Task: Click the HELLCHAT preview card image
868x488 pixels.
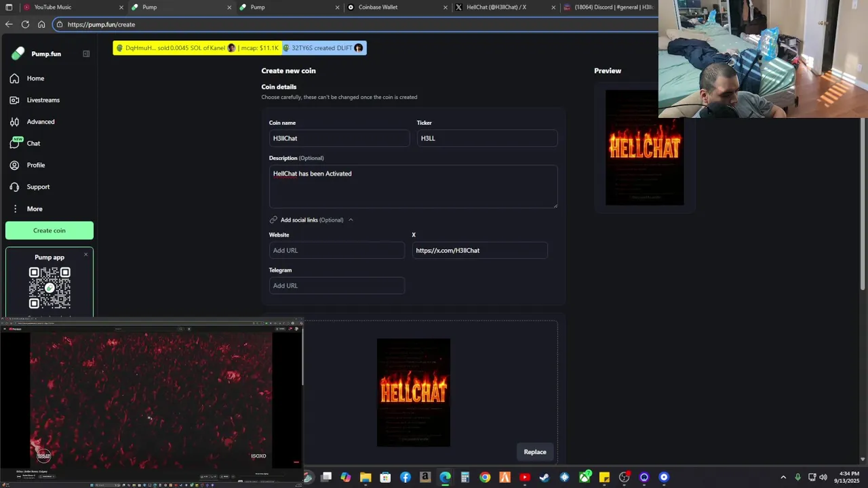Action: 644,147
